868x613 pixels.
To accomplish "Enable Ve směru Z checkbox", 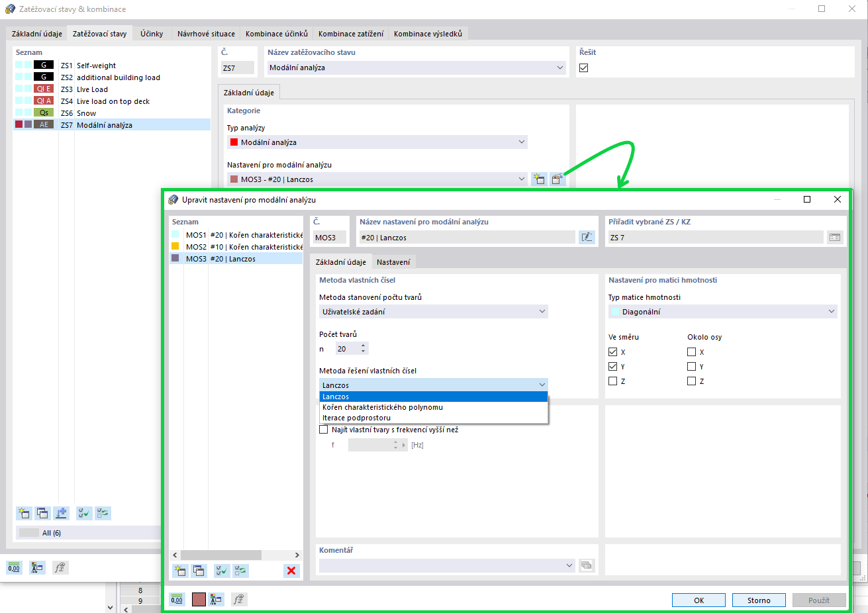I will pyautogui.click(x=612, y=381).
